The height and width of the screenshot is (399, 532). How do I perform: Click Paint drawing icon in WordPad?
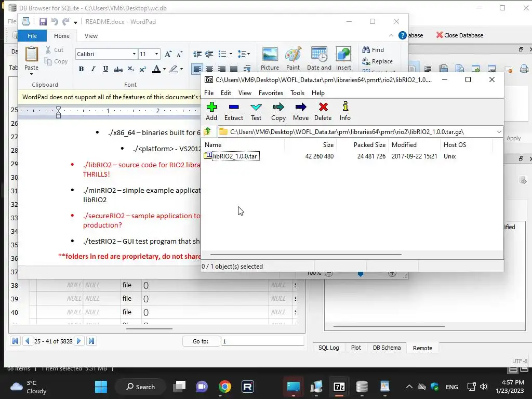coord(293,58)
